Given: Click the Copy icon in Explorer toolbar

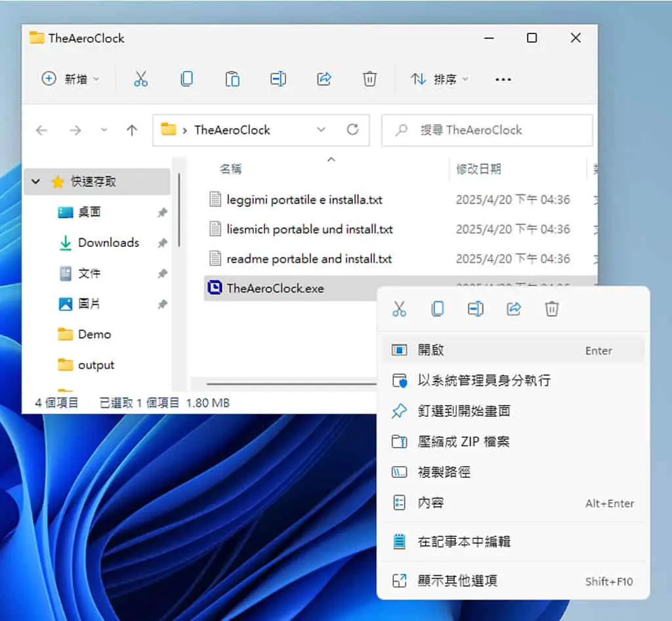Looking at the screenshot, I should point(186,79).
